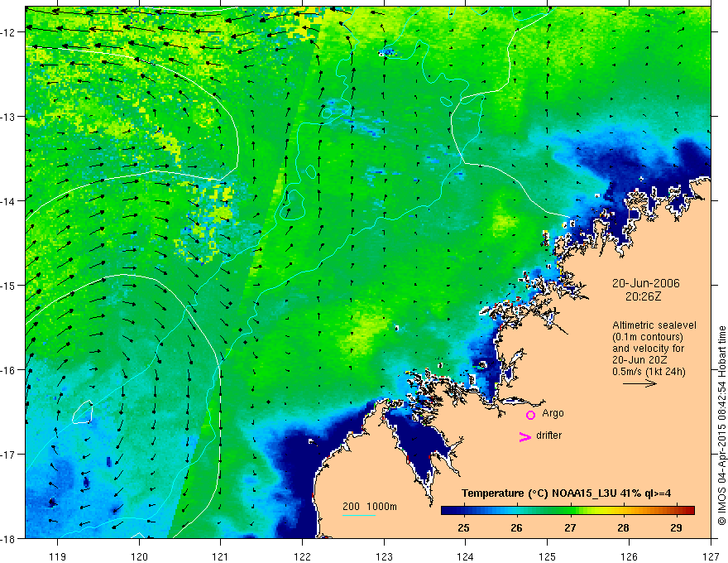Click the color bar label '27'
This screenshot has height=563, width=728.
(570, 528)
